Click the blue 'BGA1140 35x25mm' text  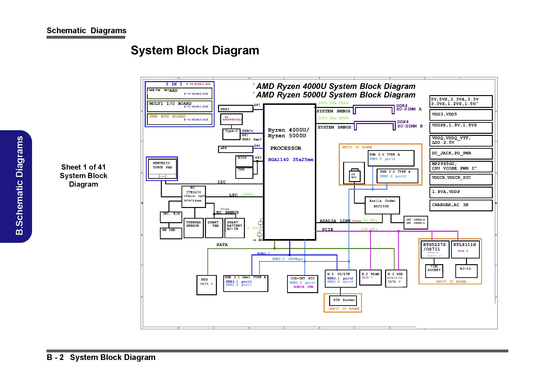coord(291,159)
